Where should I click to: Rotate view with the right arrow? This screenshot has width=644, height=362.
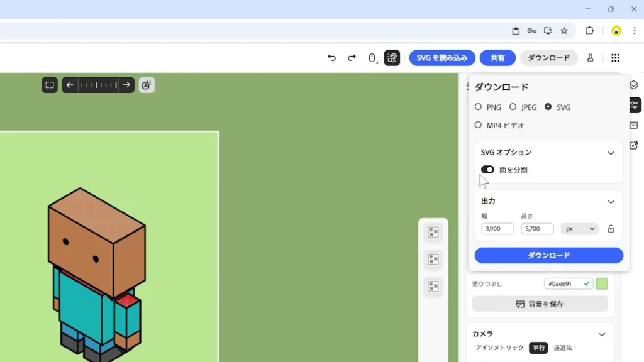126,85
